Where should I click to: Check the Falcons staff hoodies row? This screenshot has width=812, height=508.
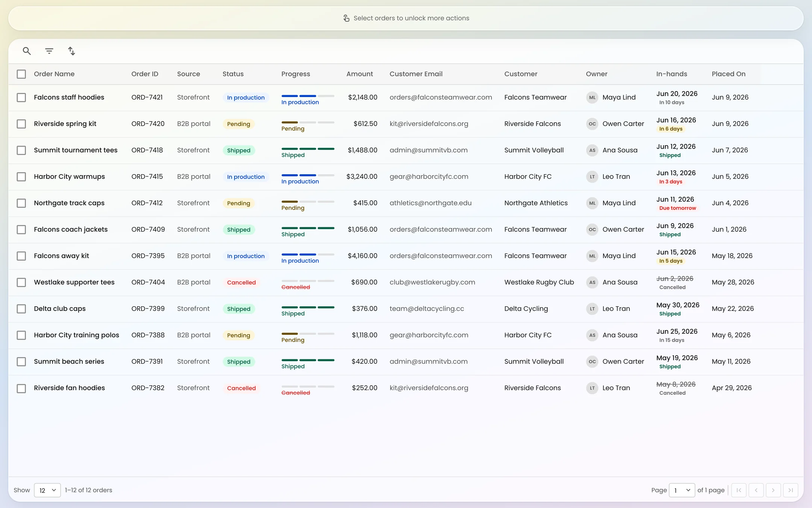point(21,97)
